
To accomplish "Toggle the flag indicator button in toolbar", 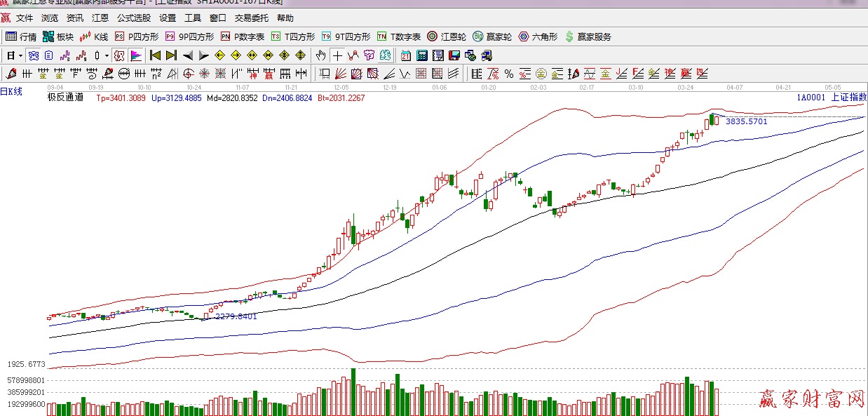I will tap(136, 55).
